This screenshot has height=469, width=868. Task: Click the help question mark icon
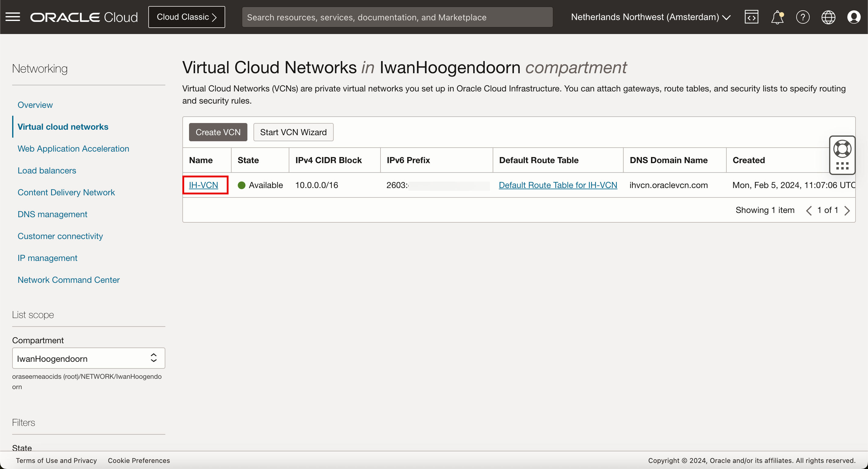coord(803,17)
